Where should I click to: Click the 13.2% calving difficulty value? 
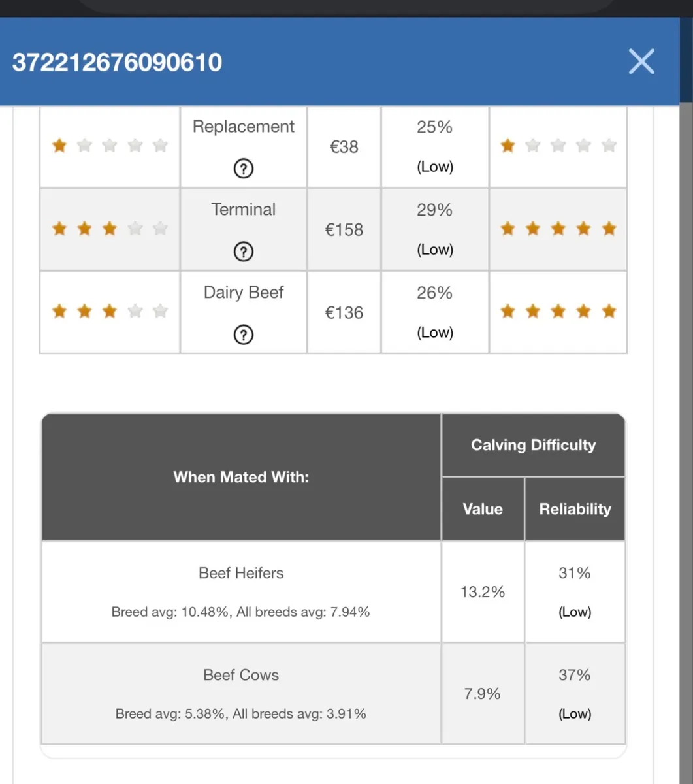tap(483, 592)
